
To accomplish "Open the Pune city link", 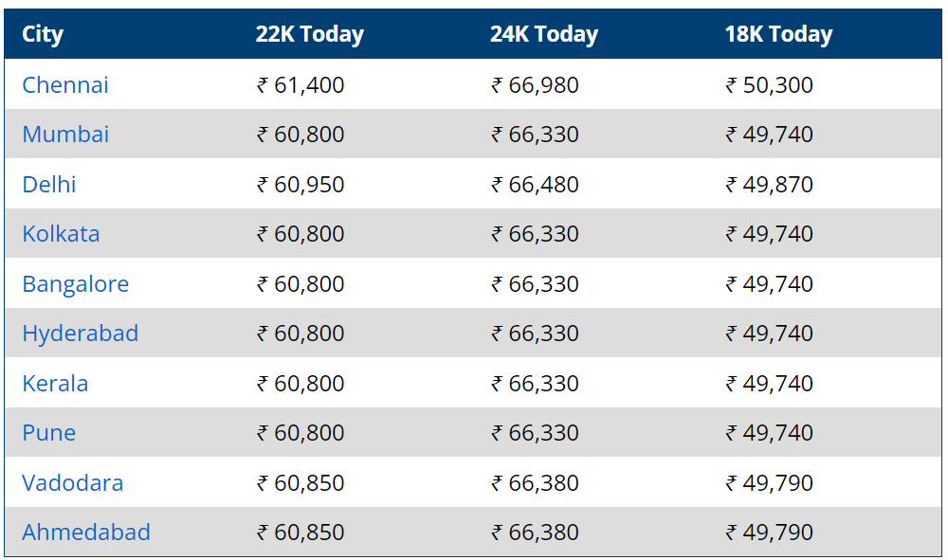I will pyautogui.click(x=49, y=433).
